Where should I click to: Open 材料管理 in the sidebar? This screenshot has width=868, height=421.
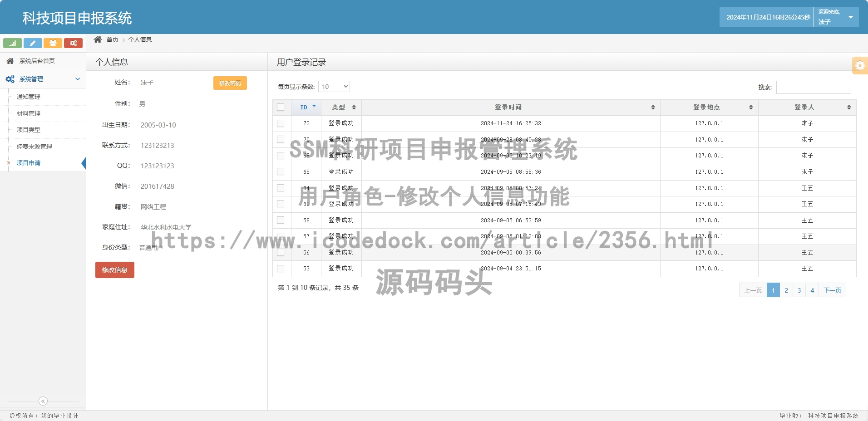point(29,113)
